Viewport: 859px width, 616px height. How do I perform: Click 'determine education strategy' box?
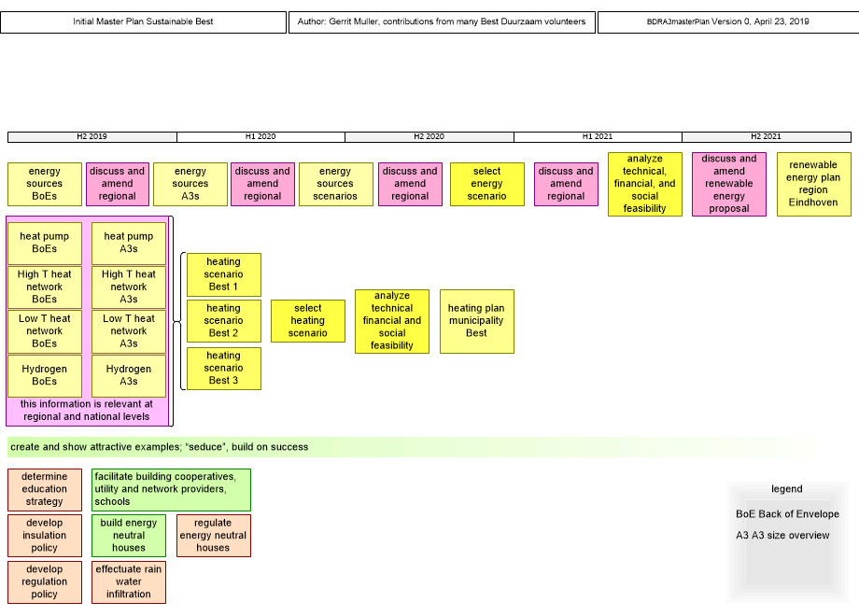45,489
